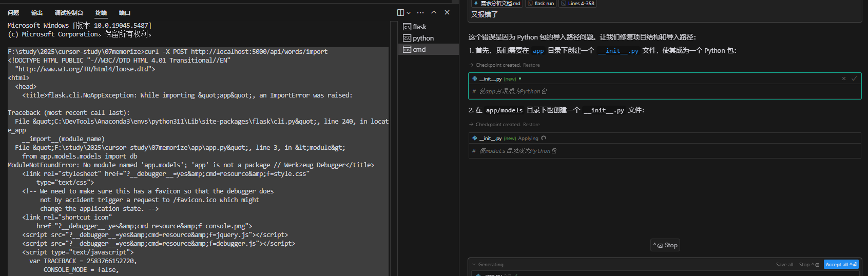This screenshot has width=868, height=276.
Task: Click the split terminal icon
Action: pyautogui.click(x=401, y=12)
